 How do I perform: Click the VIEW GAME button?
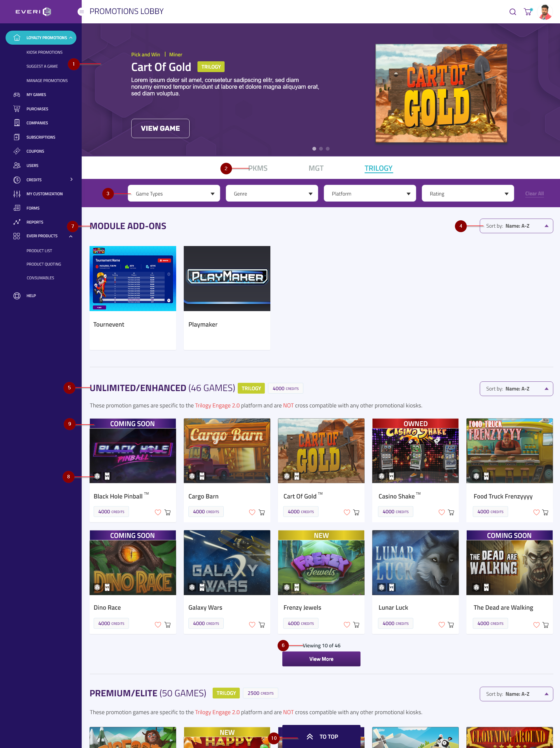pyautogui.click(x=160, y=128)
